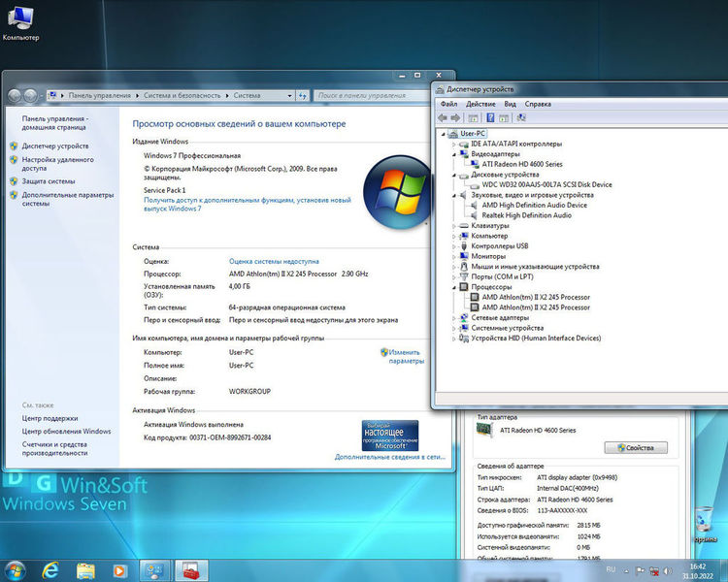Open the Вид menu

tap(510, 104)
